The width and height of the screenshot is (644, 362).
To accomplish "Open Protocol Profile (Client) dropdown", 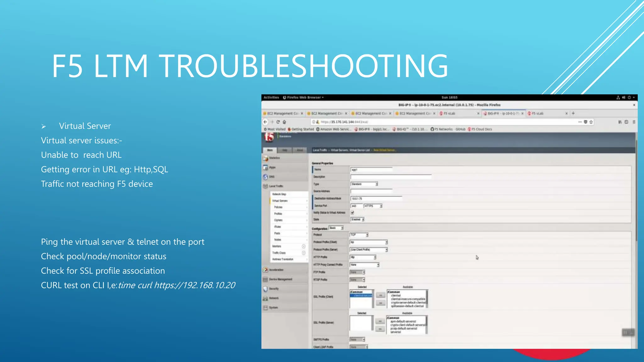I will [x=369, y=242].
